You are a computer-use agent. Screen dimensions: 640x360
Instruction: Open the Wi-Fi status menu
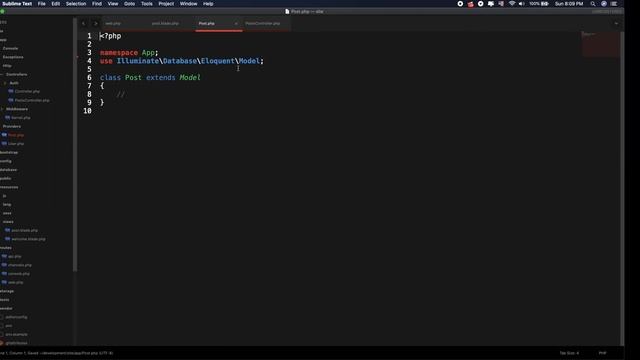pos(512,4)
